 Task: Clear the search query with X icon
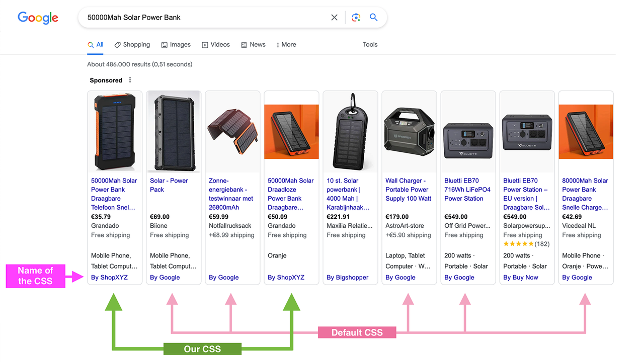click(x=334, y=18)
